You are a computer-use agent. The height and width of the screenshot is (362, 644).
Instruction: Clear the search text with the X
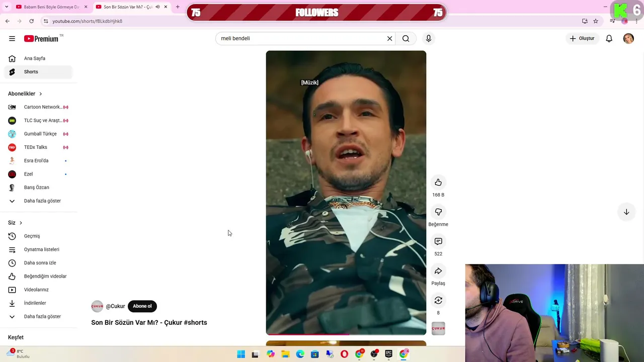pyautogui.click(x=389, y=39)
